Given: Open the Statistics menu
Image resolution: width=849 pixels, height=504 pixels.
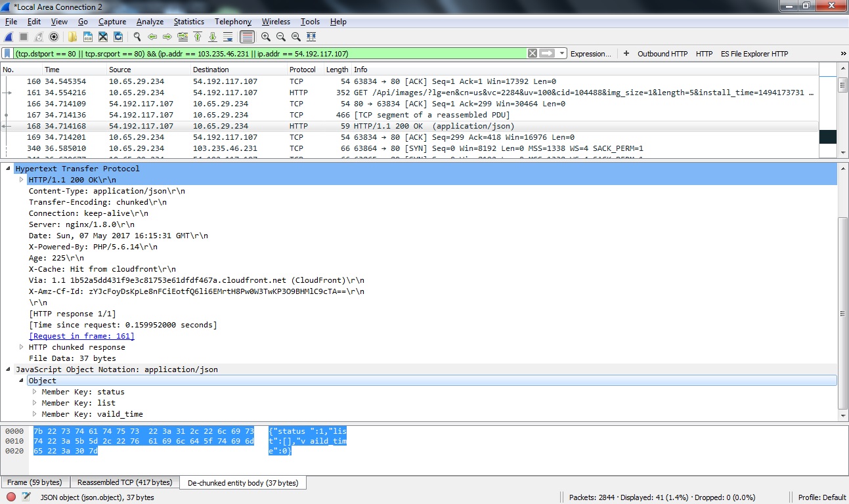Looking at the screenshot, I should click(188, 22).
